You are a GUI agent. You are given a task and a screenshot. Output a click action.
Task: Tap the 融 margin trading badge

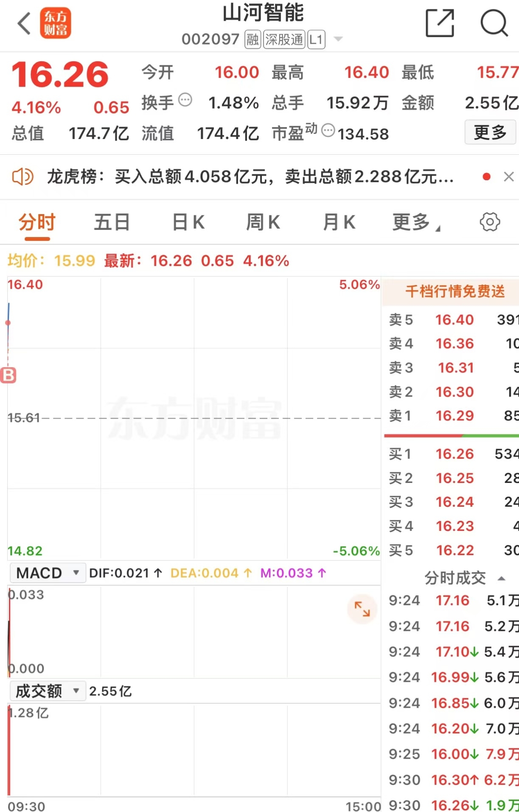(x=252, y=39)
